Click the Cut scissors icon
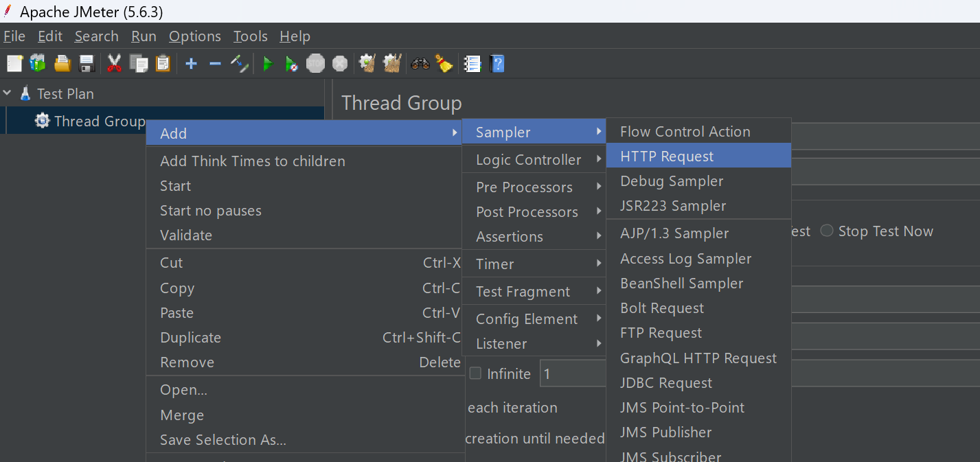This screenshot has height=462, width=980. click(114, 64)
